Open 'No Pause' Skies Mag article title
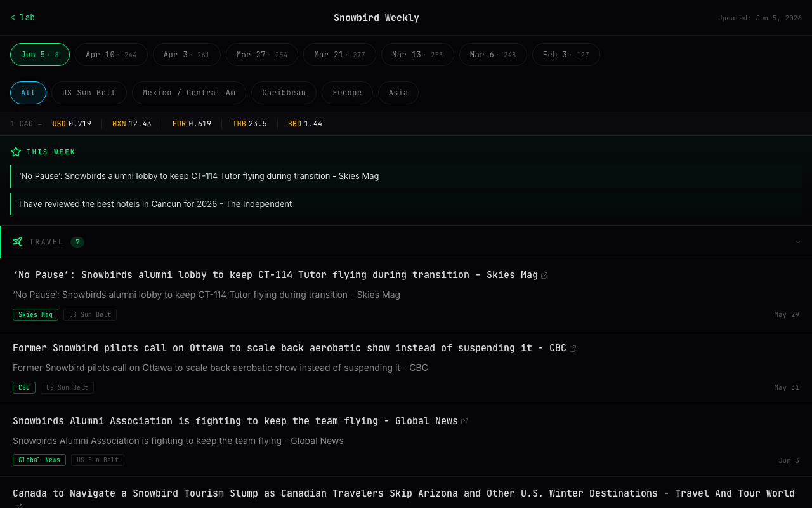 point(275,275)
